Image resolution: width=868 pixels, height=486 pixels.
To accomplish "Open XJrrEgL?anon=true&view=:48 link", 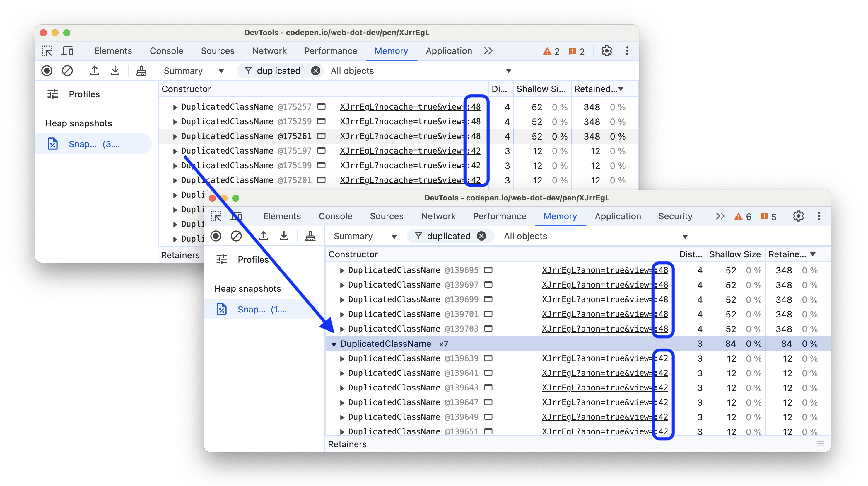I will pos(603,271).
